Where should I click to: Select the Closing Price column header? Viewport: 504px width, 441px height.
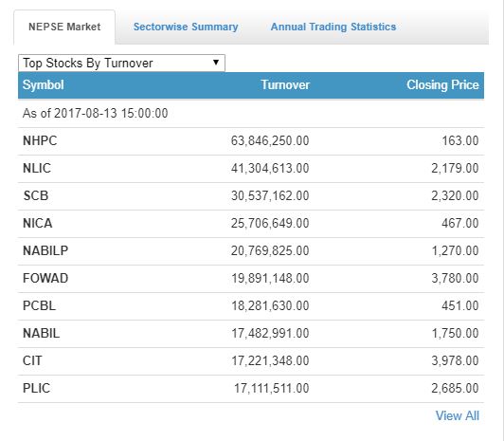(x=442, y=85)
